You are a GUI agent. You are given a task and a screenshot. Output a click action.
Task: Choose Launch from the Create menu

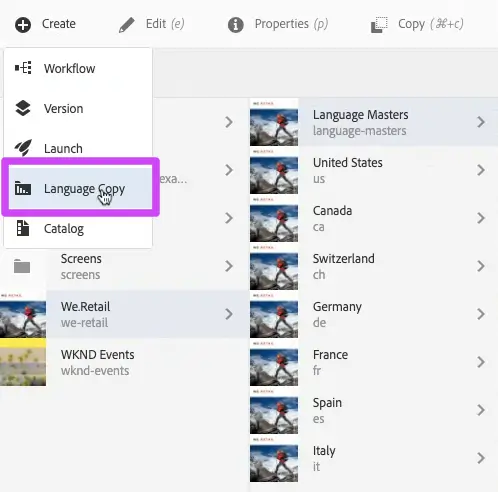(x=78, y=148)
